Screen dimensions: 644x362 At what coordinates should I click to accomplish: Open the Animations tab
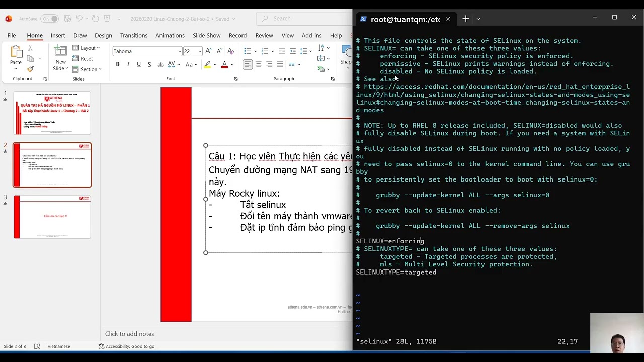point(170,35)
